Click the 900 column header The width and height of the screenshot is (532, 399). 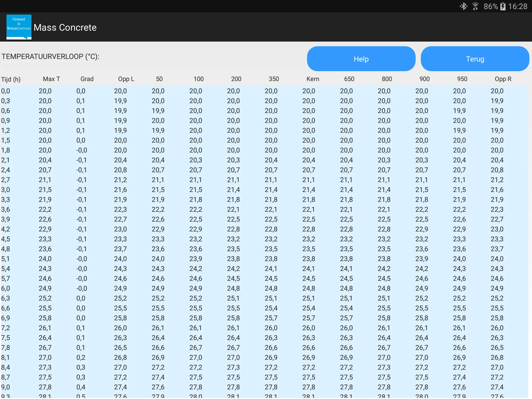424,79
